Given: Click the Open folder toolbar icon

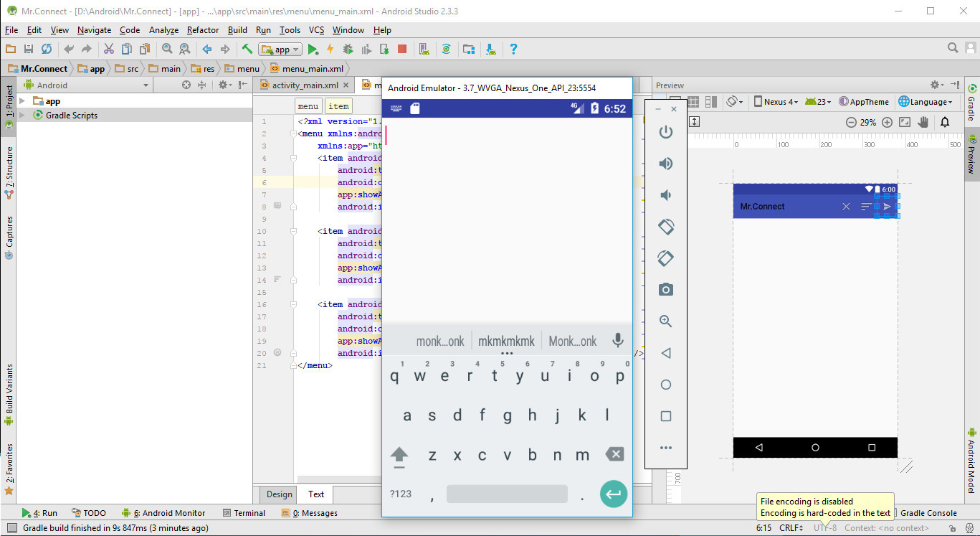Looking at the screenshot, I should coord(10,49).
